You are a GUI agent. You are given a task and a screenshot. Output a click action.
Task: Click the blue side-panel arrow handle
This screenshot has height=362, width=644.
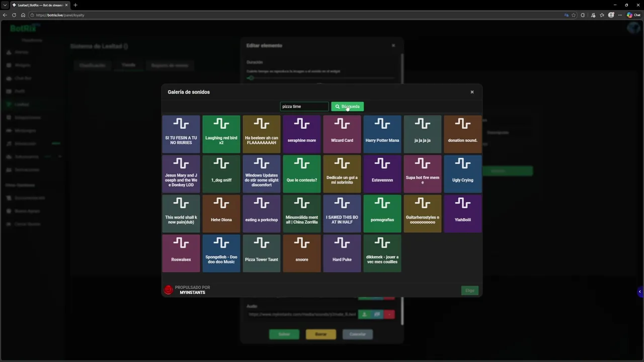(640, 292)
